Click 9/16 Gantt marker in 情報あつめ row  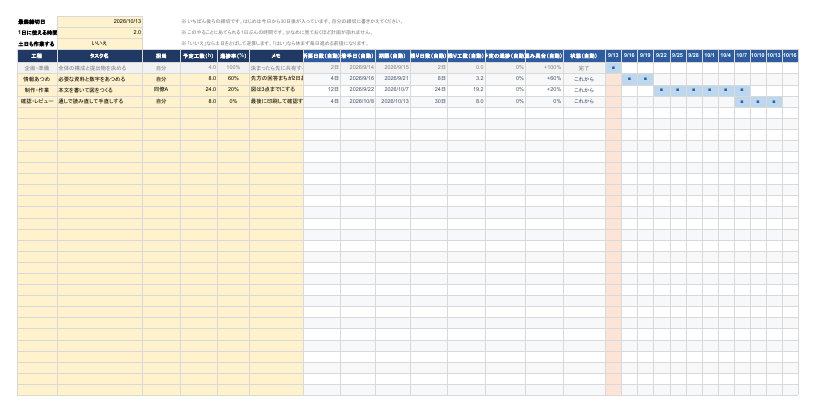point(629,79)
